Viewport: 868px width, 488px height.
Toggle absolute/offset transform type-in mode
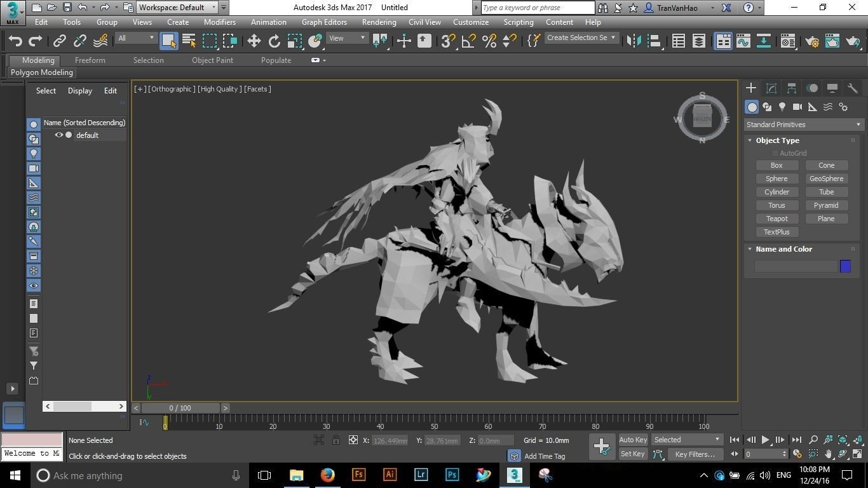(x=353, y=440)
